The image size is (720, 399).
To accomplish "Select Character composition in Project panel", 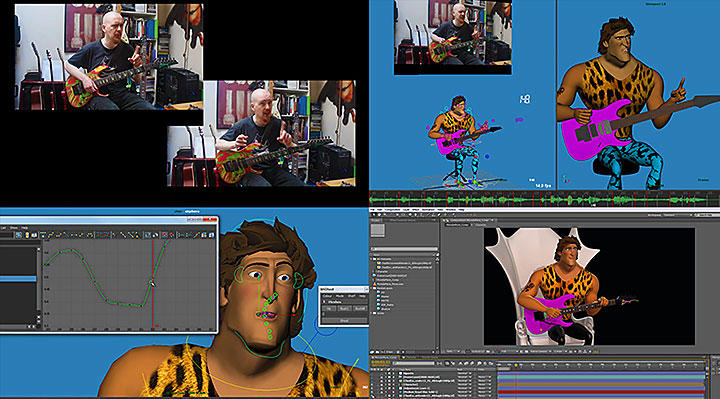I will coord(382,271).
